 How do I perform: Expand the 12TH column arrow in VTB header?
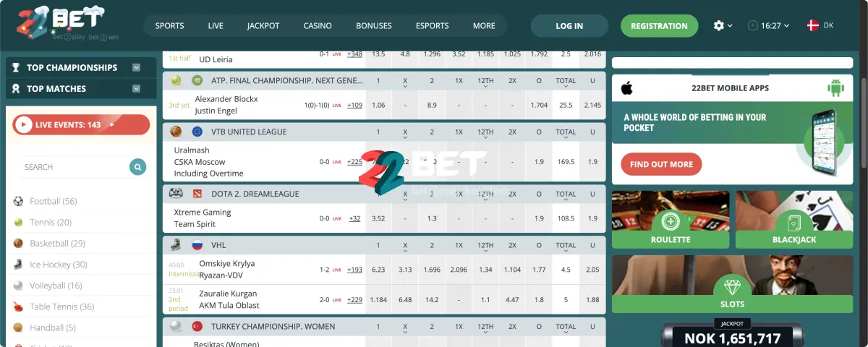[x=485, y=137]
